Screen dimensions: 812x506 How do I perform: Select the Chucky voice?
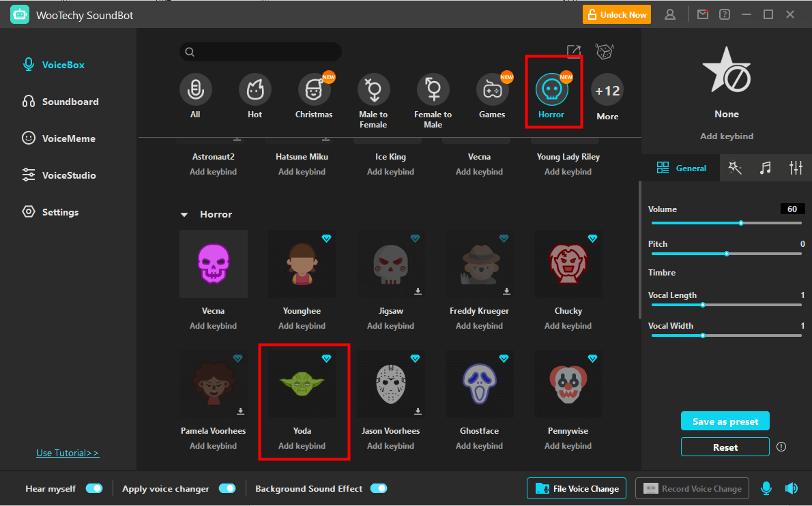pyautogui.click(x=568, y=264)
